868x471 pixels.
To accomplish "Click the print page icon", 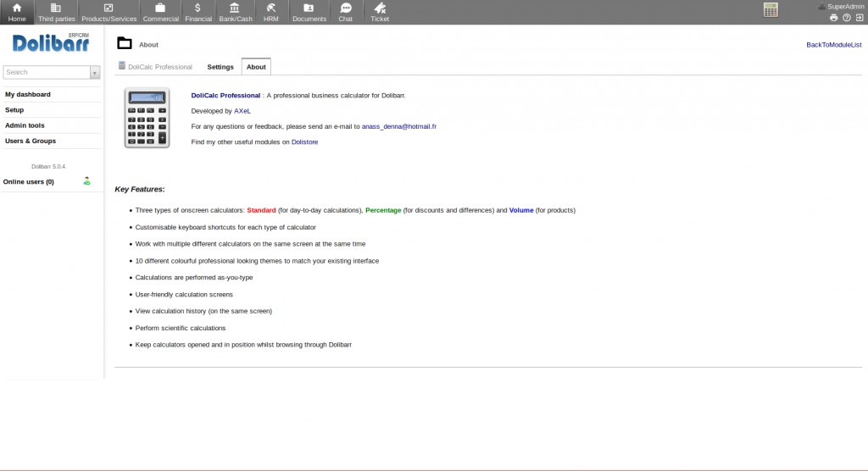I will (833, 18).
